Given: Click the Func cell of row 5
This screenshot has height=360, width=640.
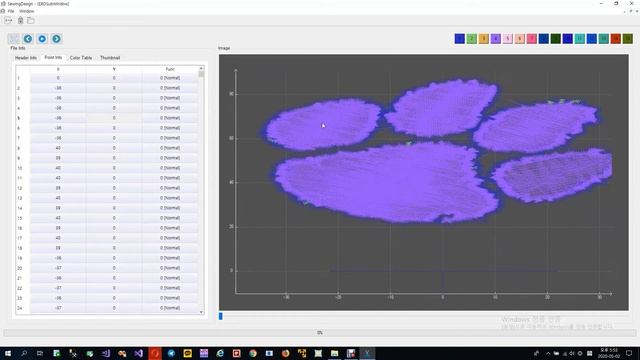Looking at the screenshot, I should (x=170, y=118).
